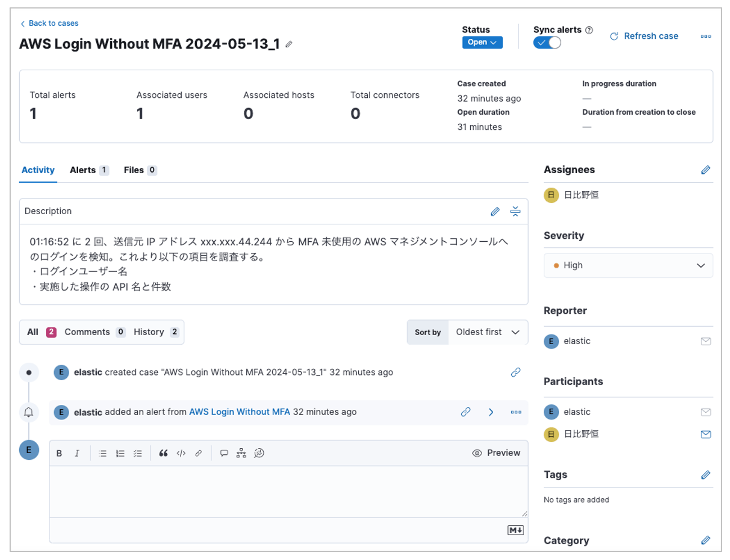730x560 pixels.
Task: Insert Lens visualization in comment editor
Action: point(259,453)
